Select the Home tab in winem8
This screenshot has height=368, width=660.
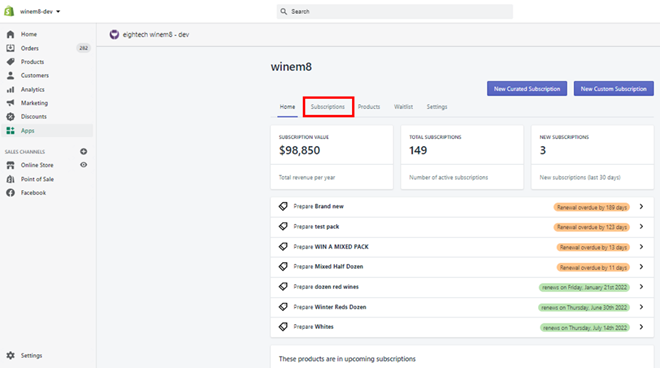[x=287, y=107]
